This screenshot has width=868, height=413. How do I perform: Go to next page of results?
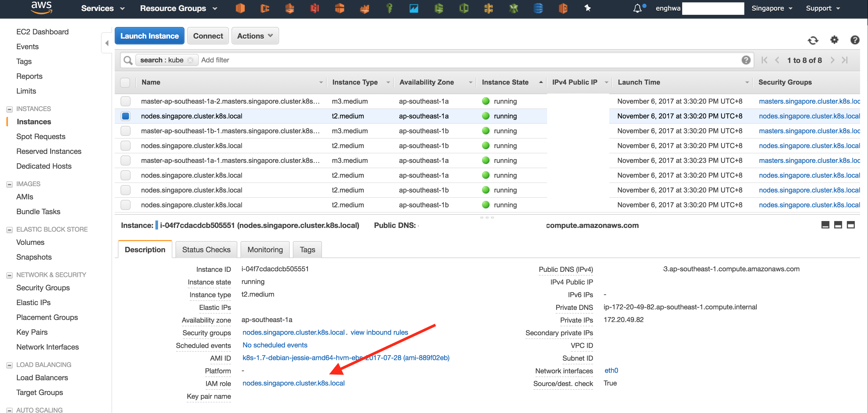click(832, 60)
